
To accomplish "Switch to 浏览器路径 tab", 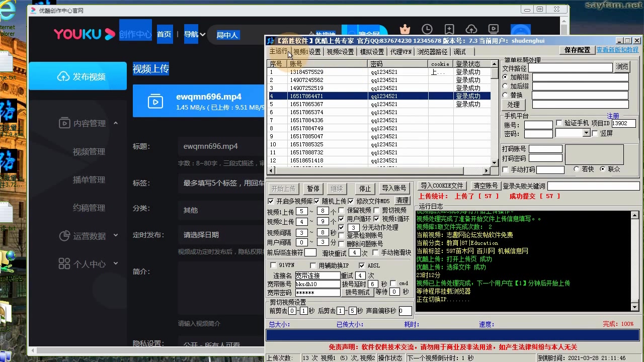I will [x=432, y=52].
